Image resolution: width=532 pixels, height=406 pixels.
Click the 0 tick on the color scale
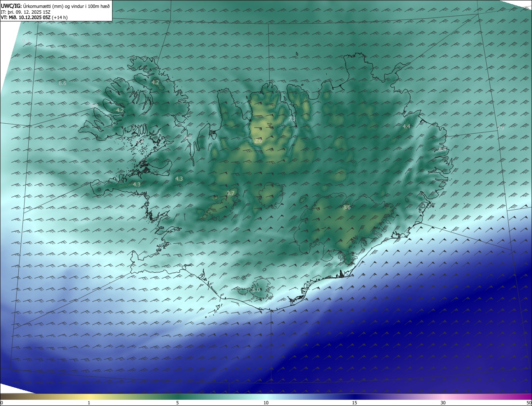tap(2, 403)
